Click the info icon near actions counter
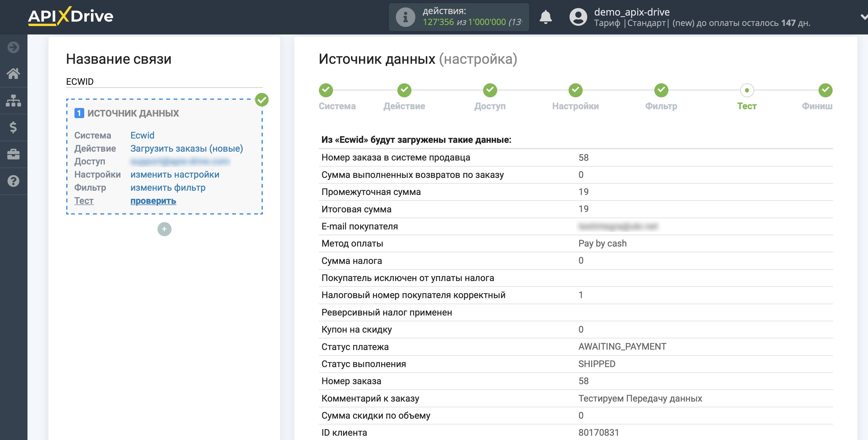Viewport: 868px width, 440px height. (x=405, y=17)
